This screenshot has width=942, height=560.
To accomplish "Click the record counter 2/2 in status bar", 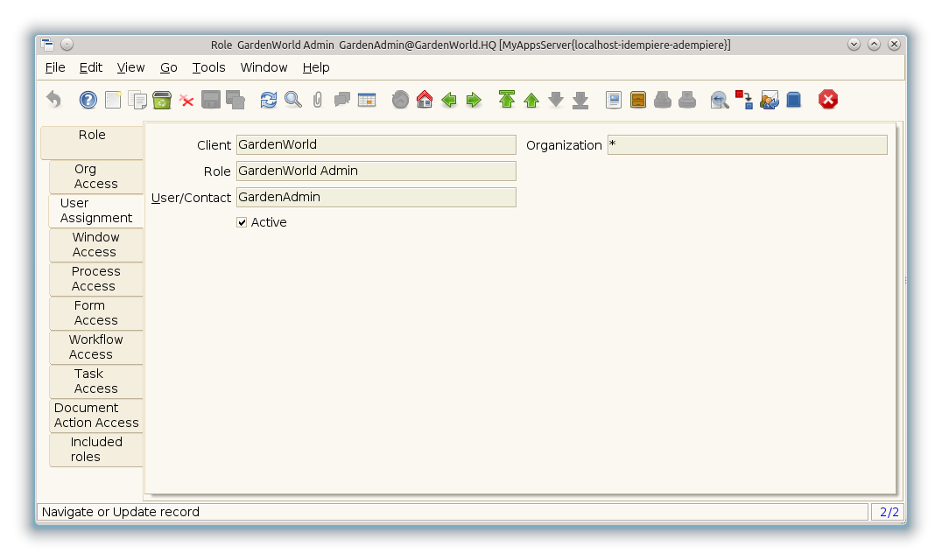I will (889, 512).
